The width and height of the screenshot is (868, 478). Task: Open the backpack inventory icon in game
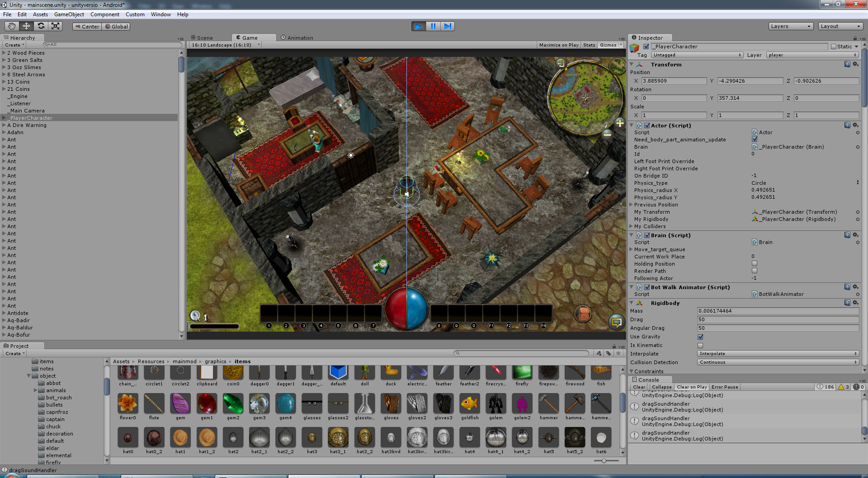[x=583, y=314]
